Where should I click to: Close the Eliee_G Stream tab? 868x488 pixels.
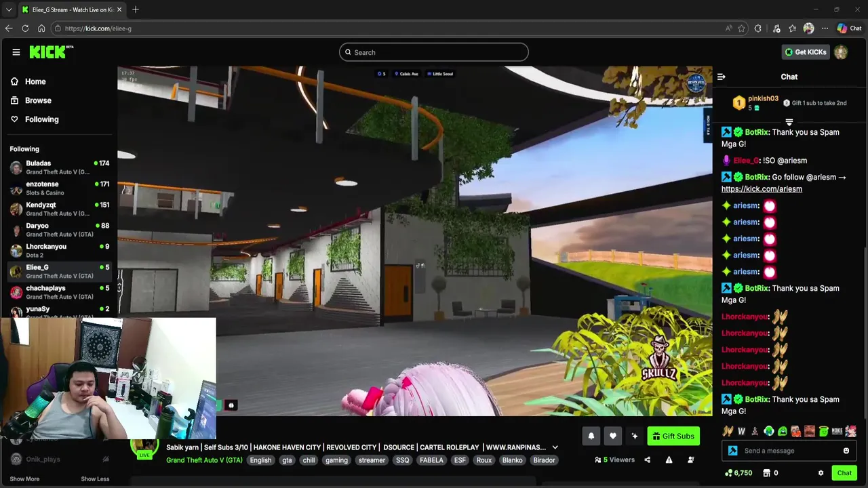point(119,9)
